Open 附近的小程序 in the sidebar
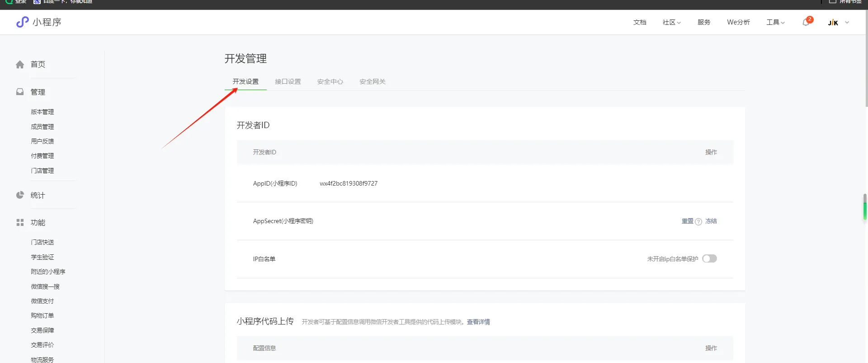This screenshot has height=363, width=868. click(x=48, y=272)
